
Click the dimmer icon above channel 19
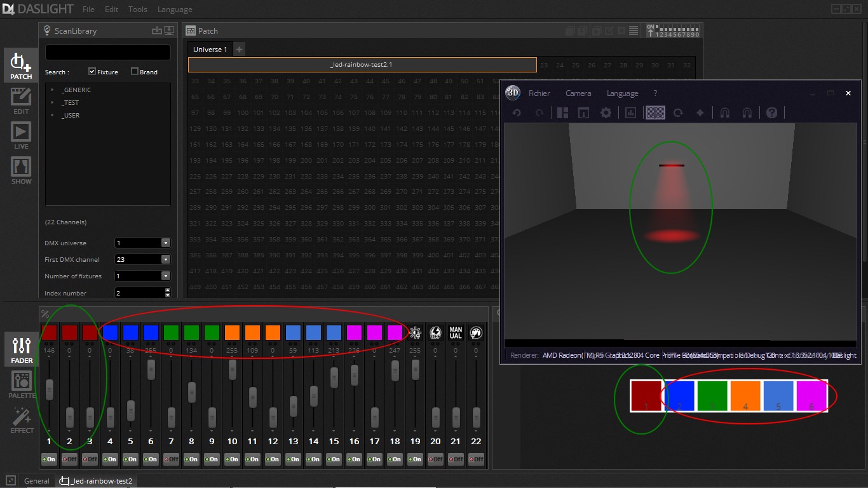[415, 332]
